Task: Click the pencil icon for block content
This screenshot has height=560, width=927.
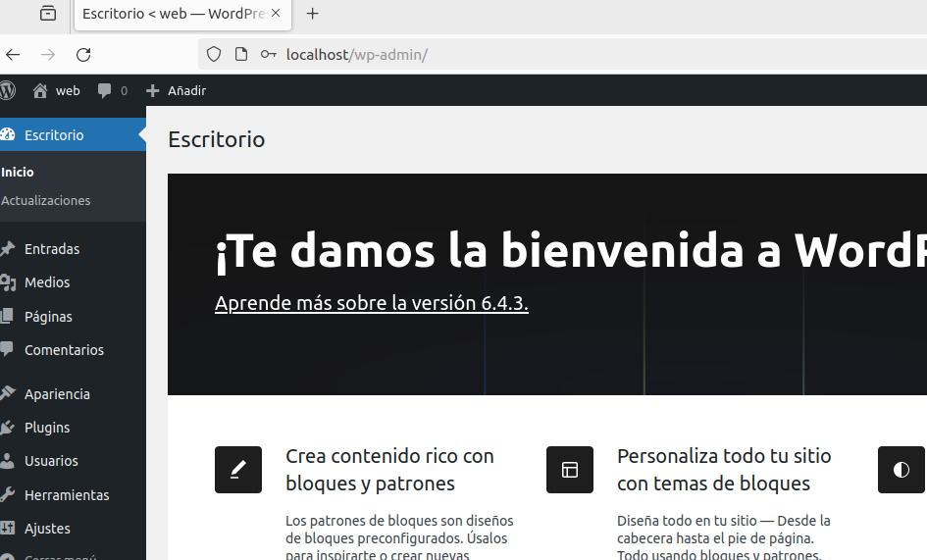Action: (238, 470)
